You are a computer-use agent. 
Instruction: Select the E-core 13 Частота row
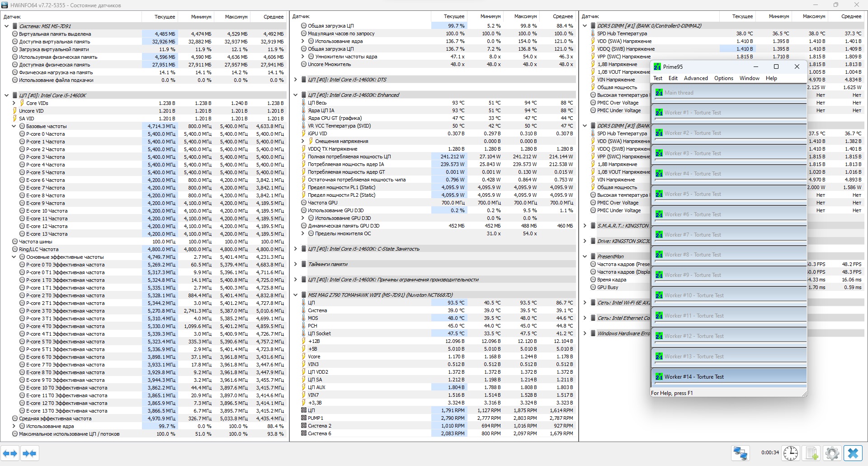[144, 234]
